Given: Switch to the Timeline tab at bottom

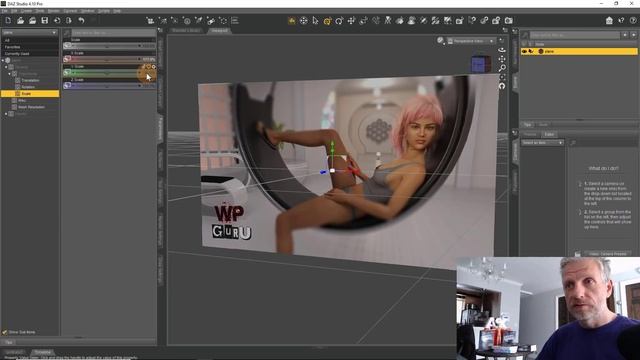Looking at the screenshot, I should 42,352.
